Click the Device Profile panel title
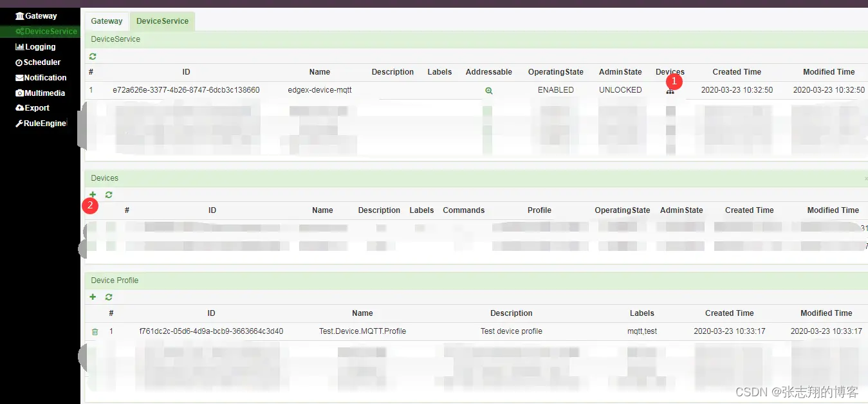 pyautogui.click(x=115, y=280)
